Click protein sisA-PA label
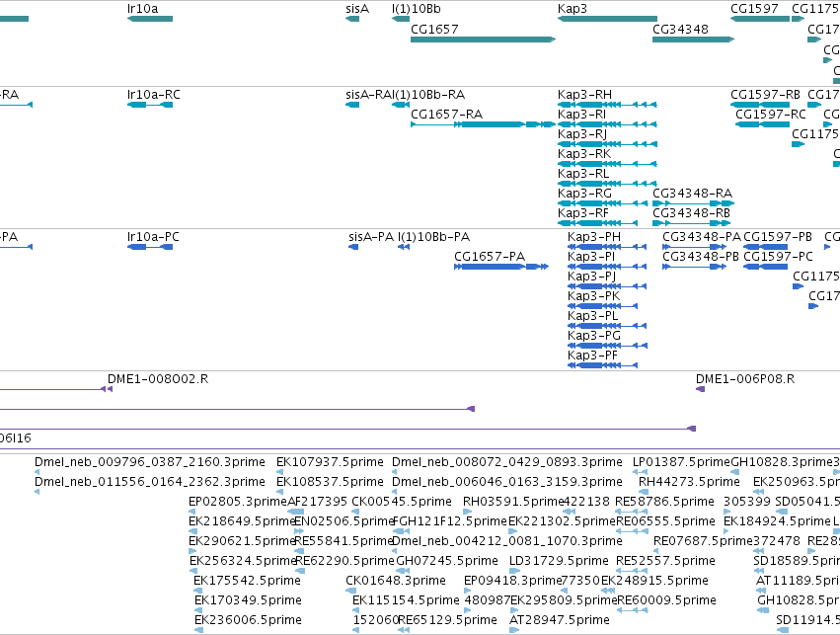The image size is (840, 635). 371,237
